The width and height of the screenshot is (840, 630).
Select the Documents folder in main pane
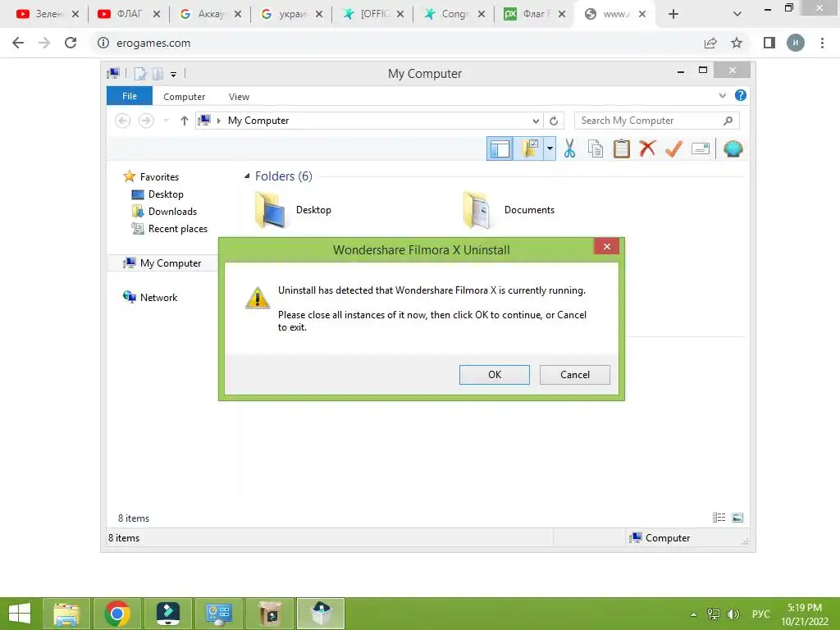coord(509,209)
